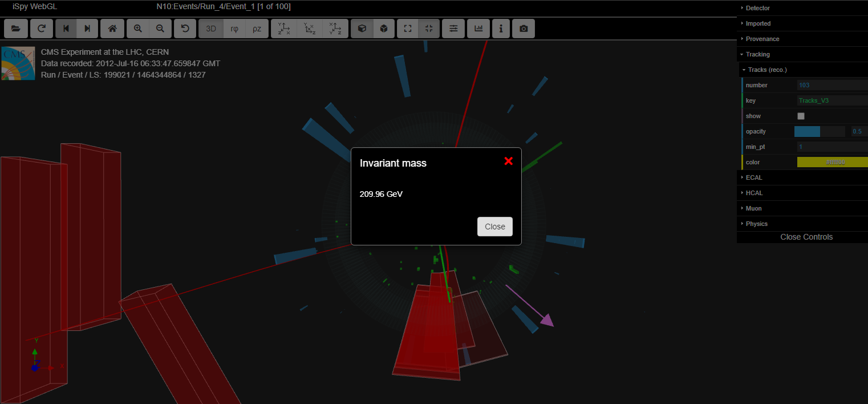The image size is (868, 404).
Task: Expand the Detector section
Action: [758, 8]
